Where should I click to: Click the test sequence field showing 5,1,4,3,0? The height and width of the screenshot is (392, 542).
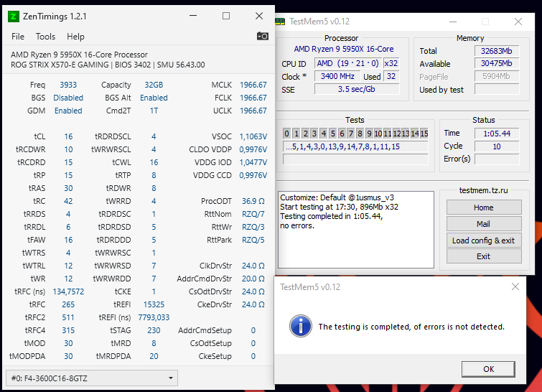tap(355, 146)
